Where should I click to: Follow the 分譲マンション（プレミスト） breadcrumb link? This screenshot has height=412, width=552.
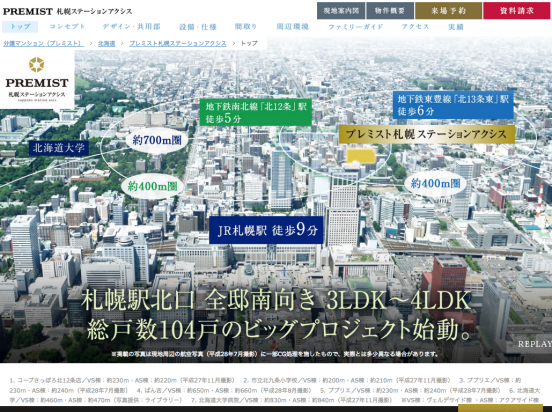click(x=43, y=43)
